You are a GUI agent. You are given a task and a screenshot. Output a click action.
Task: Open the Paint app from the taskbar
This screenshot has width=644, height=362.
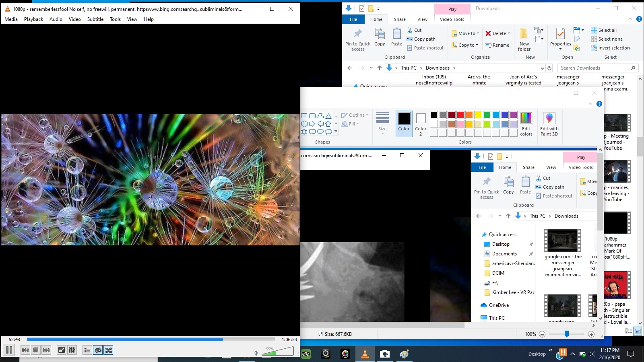click(404, 354)
